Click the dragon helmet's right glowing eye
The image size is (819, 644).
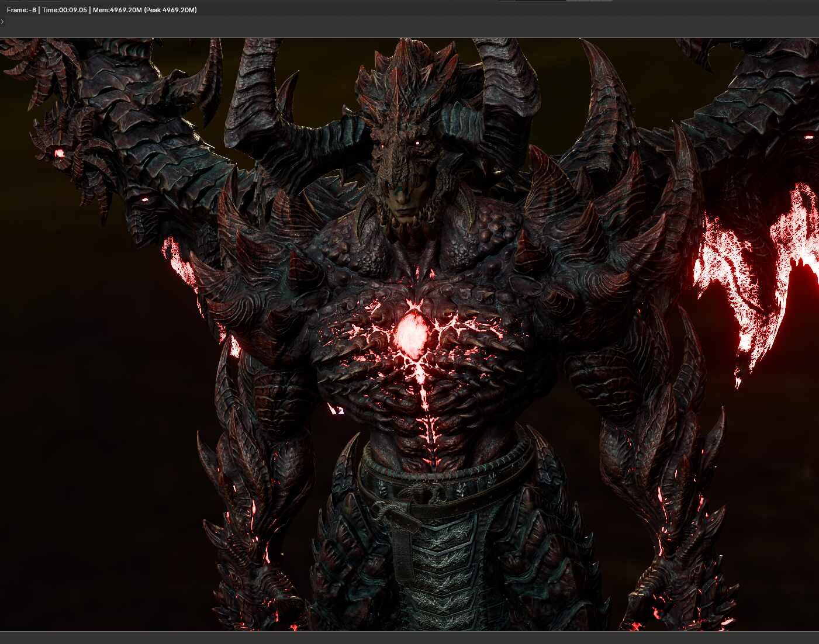click(417, 143)
